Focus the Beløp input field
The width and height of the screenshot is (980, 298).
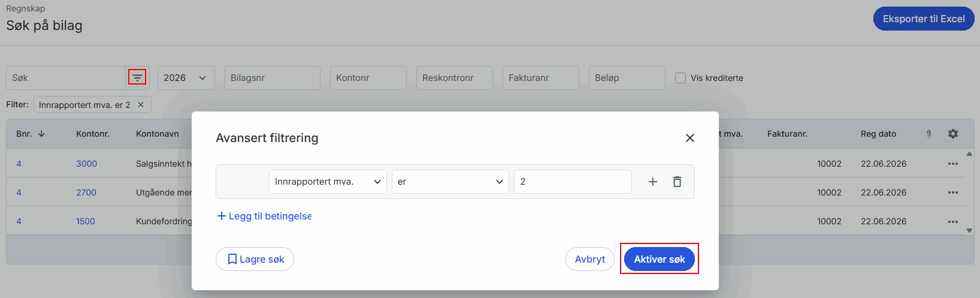click(627, 78)
